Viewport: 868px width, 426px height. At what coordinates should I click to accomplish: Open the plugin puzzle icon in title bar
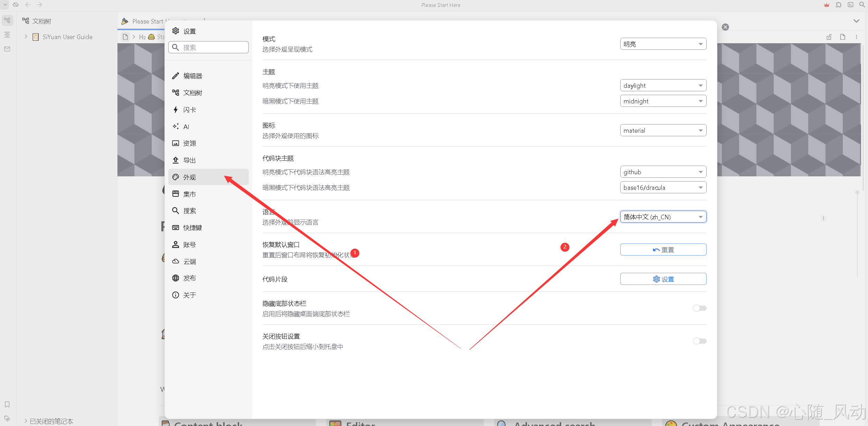[839, 5]
